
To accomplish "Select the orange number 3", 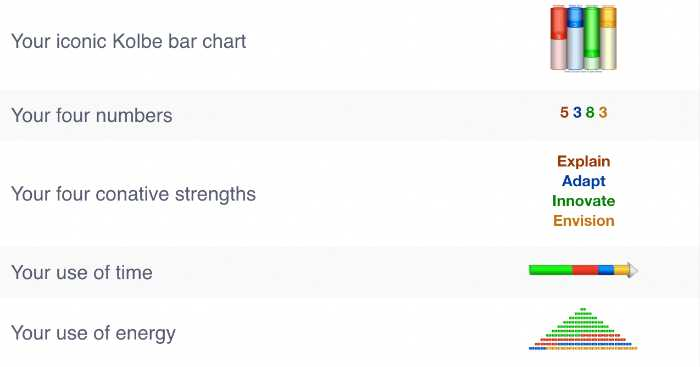I will pos(603,113).
